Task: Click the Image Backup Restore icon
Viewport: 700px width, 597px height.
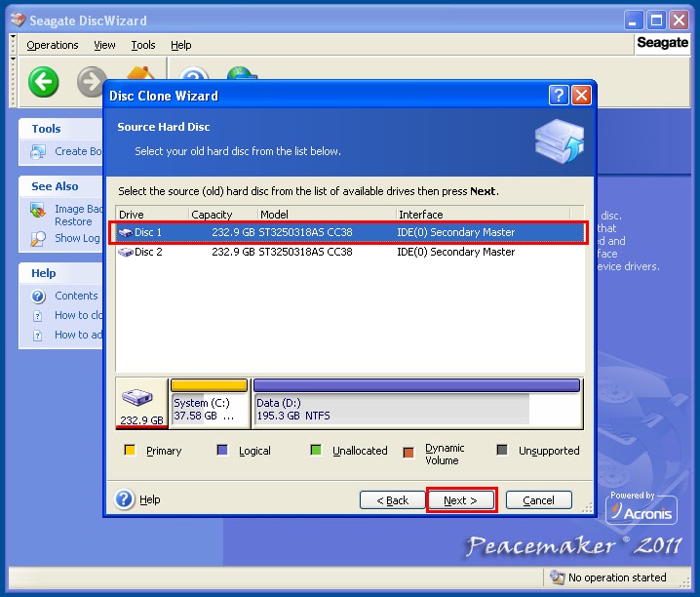Action: tap(38, 211)
